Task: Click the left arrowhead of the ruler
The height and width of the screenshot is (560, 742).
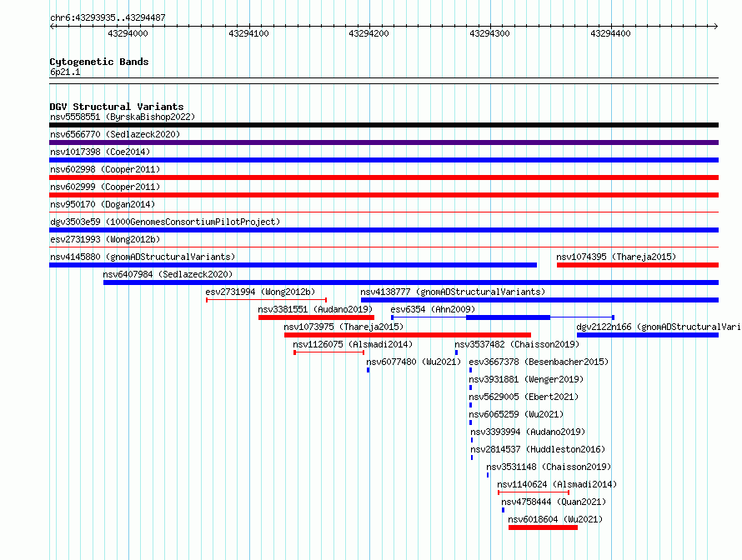Action: tap(52, 26)
